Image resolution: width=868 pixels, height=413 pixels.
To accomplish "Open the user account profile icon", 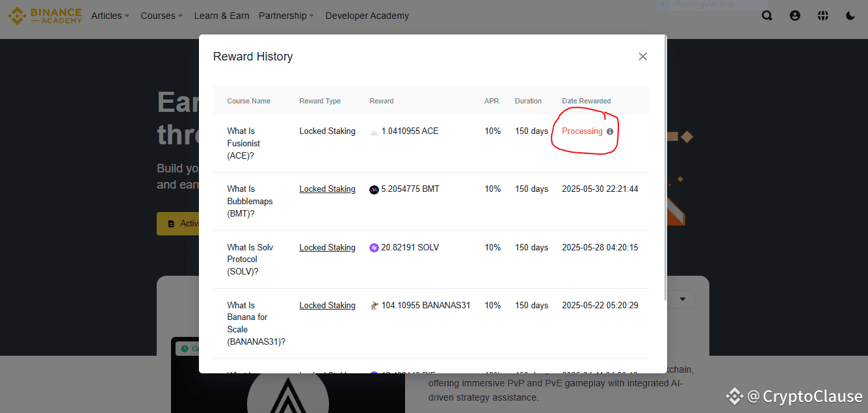I will pos(795,16).
